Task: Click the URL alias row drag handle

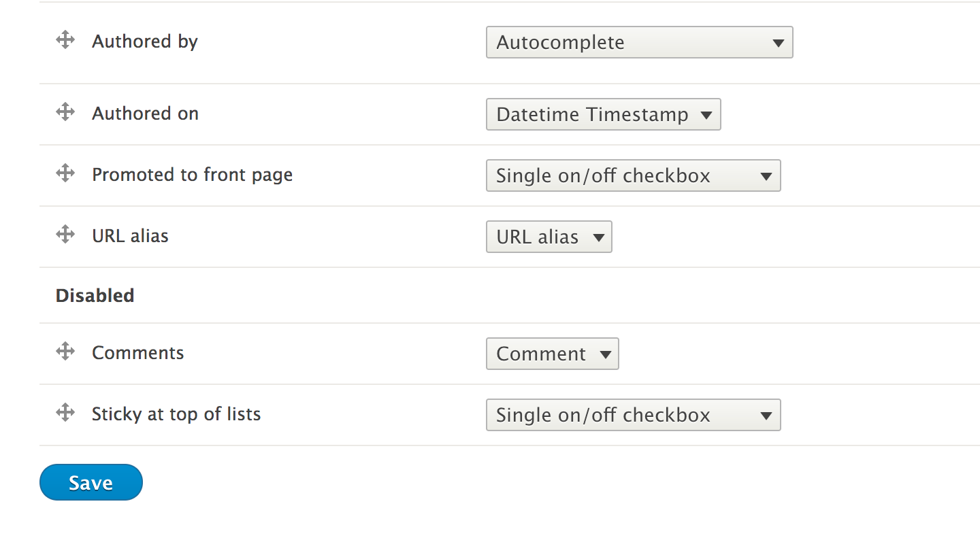Action: click(x=65, y=235)
